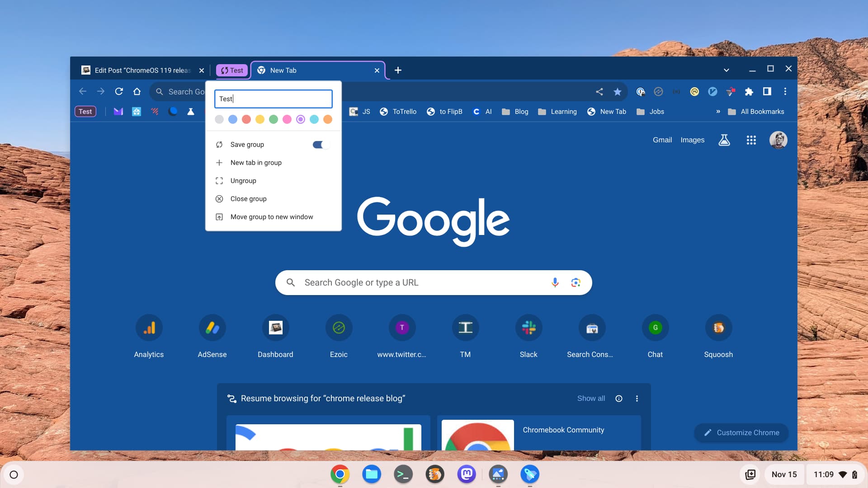Viewport: 868px width, 488px height.
Task: Open the Analytics shortcut
Action: tap(149, 336)
